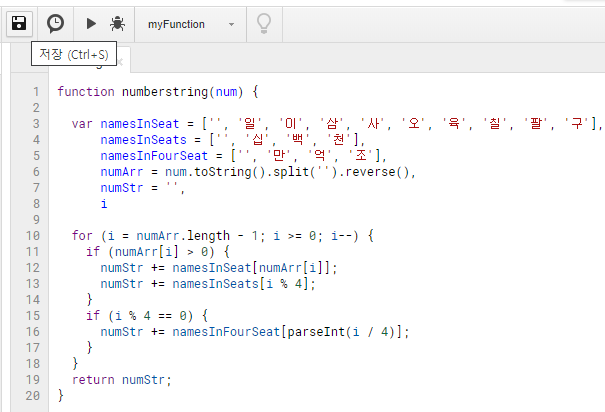Click '구' string literal on line 3
The height and width of the screenshot is (412, 605).
tap(576, 124)
